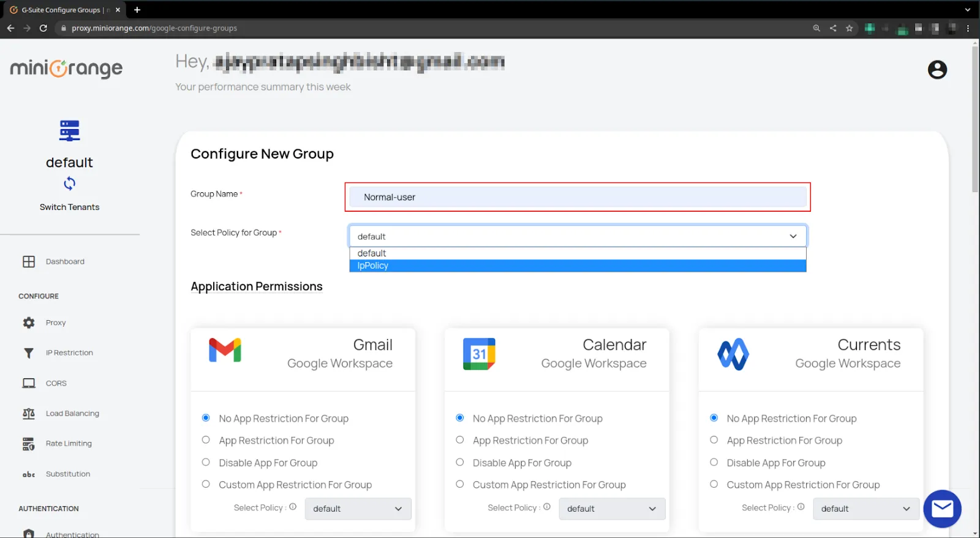Click Currents Select Policy info icon
This screenshot has height=538, width=980.
pos(801,507)
